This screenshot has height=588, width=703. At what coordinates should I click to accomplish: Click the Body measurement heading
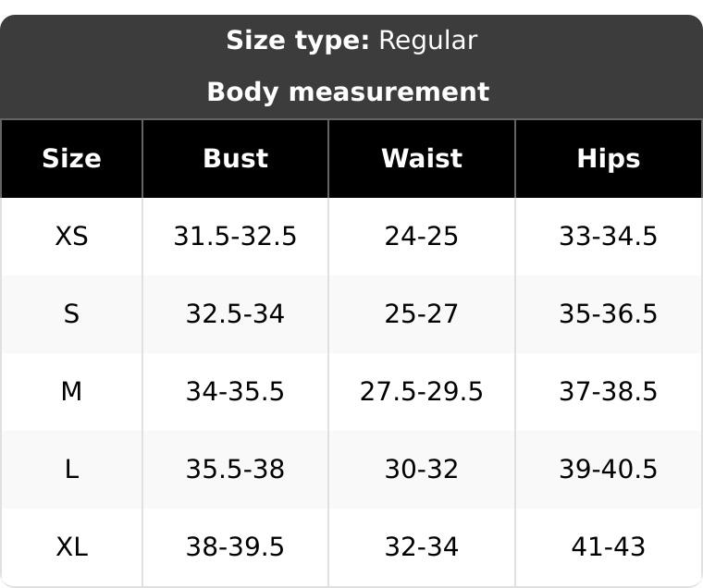click(x=348, y=92)
